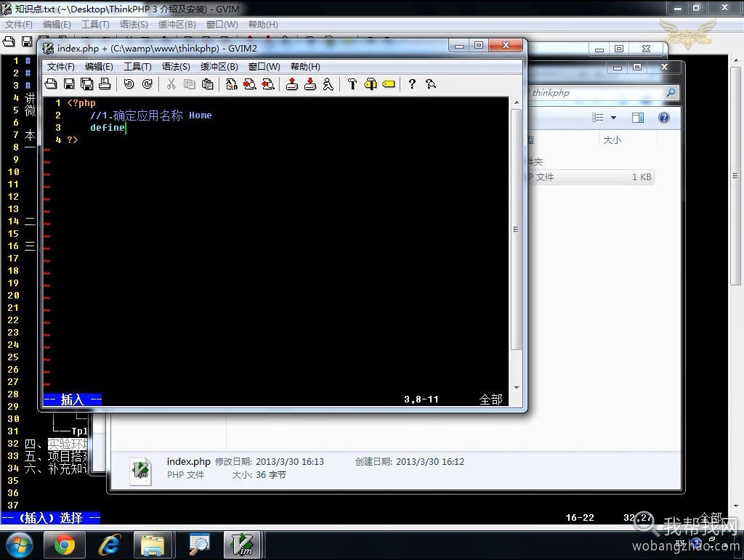Viewport: 744px width, 560px height.
Task: Click 大小 column header in Explorer
Action: click(x=612, y=140)
